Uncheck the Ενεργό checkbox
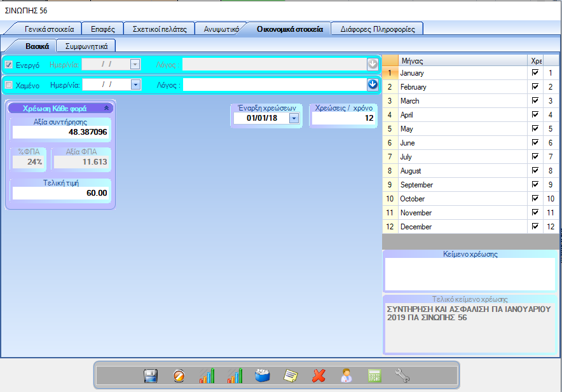Screen dimensions: 562x392 click(9, 64)
